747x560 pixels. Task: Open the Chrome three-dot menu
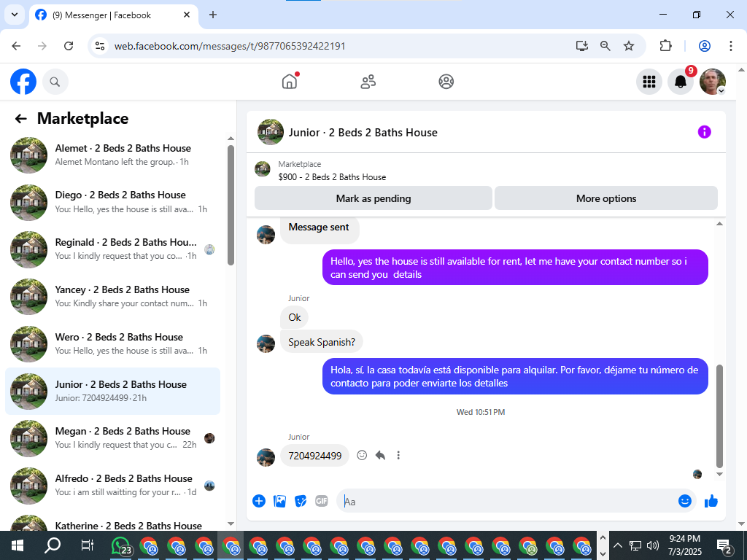click(x=731, y=46)
